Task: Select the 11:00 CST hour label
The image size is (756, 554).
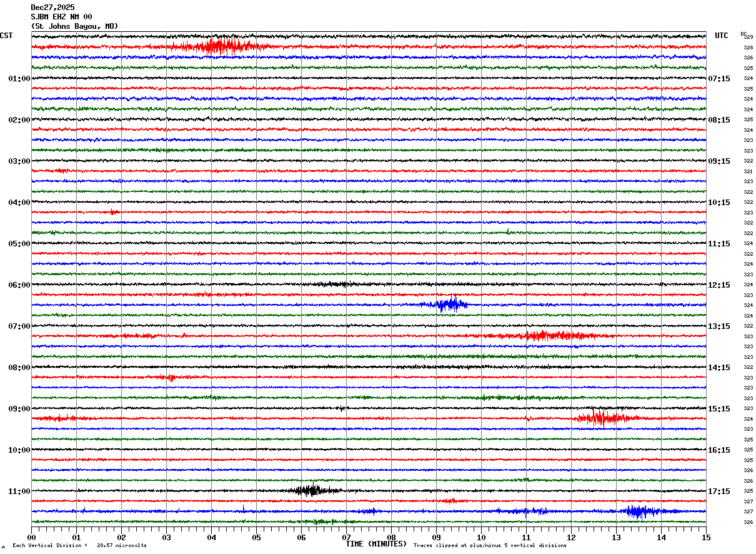Action: 19,491
